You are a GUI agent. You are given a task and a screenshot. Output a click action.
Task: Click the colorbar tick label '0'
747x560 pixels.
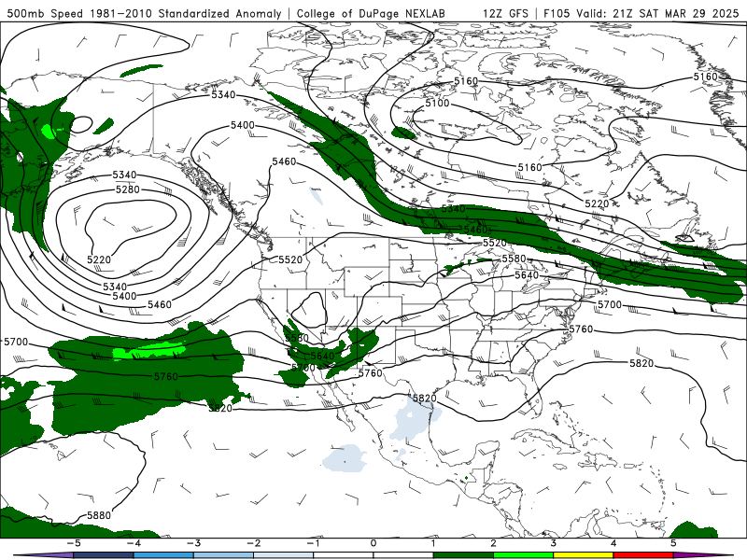pyautogui.click(x=373, y=543)
